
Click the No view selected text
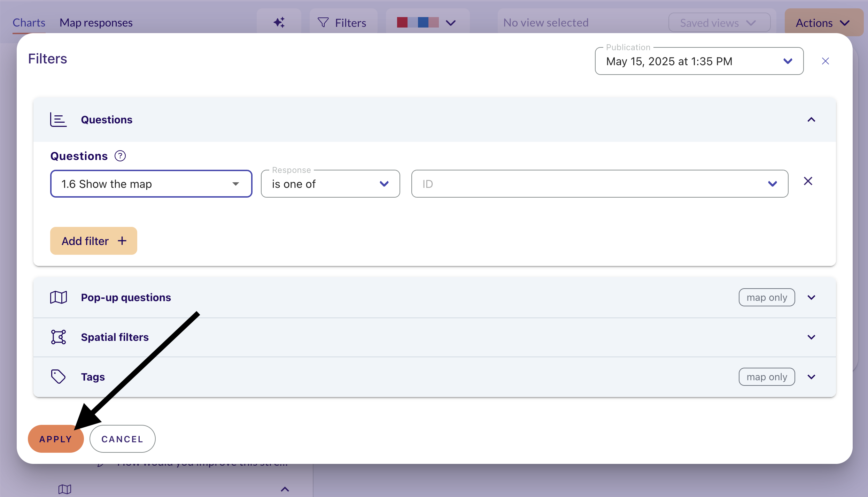tap(546, 23)
